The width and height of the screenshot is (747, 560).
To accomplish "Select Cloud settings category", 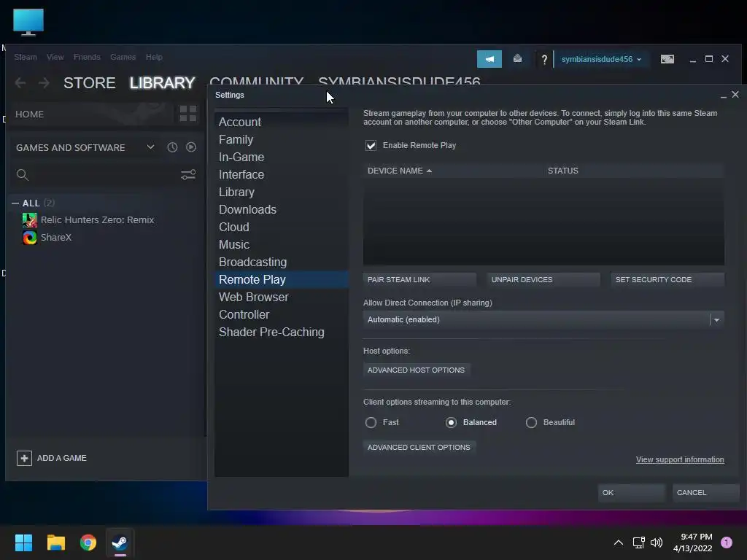I will tap(282, 227).
